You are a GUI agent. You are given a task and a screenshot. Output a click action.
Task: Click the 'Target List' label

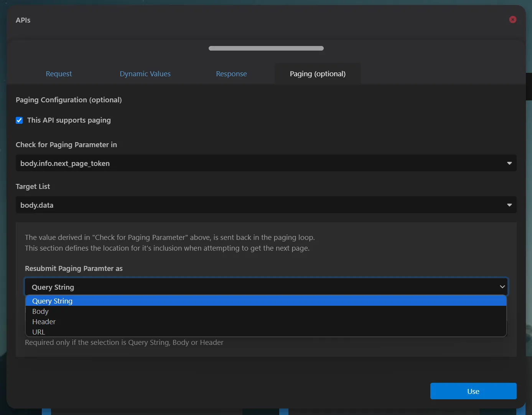pos(33,187)
